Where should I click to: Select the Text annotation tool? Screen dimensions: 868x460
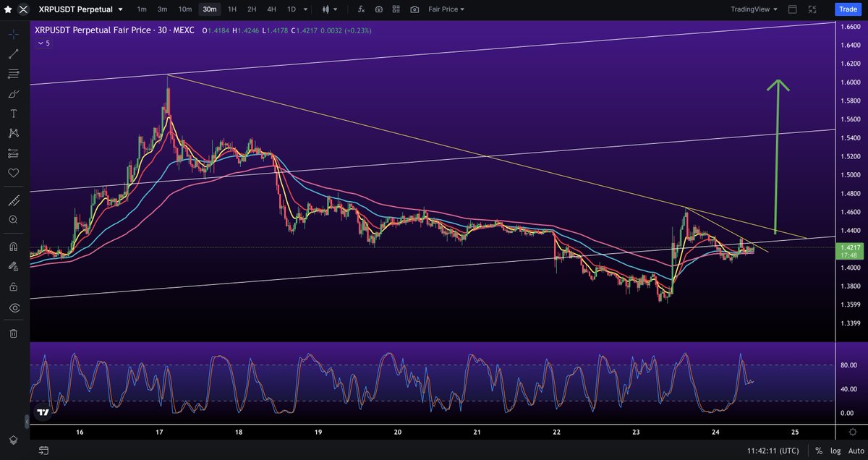pyautogui.click(x=13, y=114)
